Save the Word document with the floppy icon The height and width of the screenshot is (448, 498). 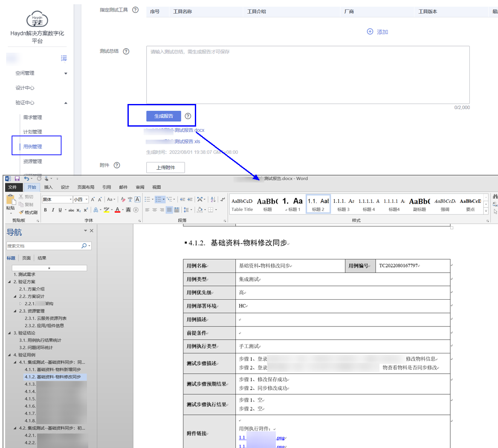(17, 179)
